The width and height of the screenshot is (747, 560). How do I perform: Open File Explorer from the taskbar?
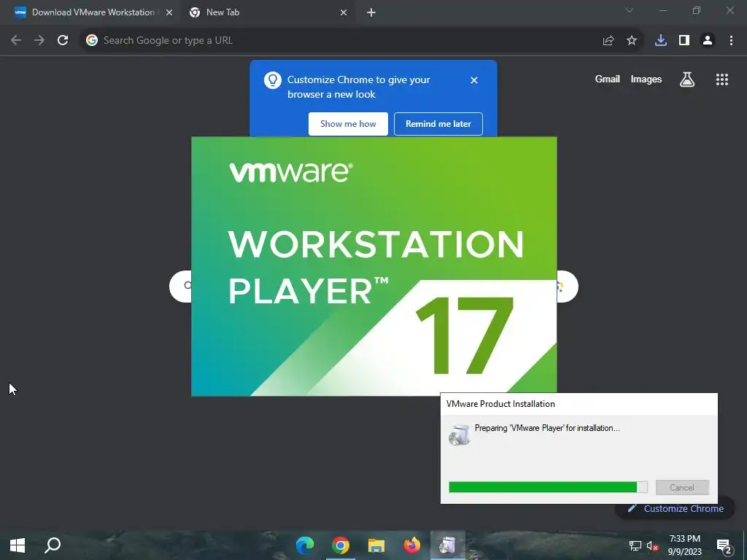(x=376, y=545)
